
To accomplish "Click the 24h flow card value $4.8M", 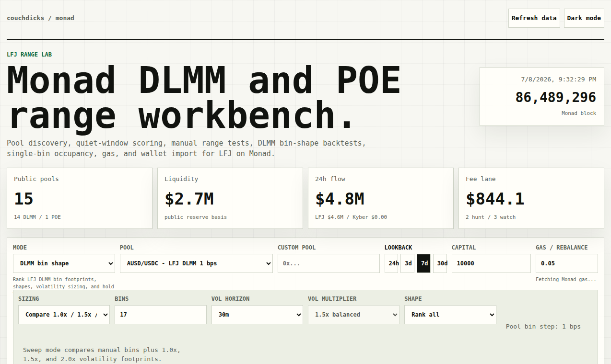I will click(340, 199).
